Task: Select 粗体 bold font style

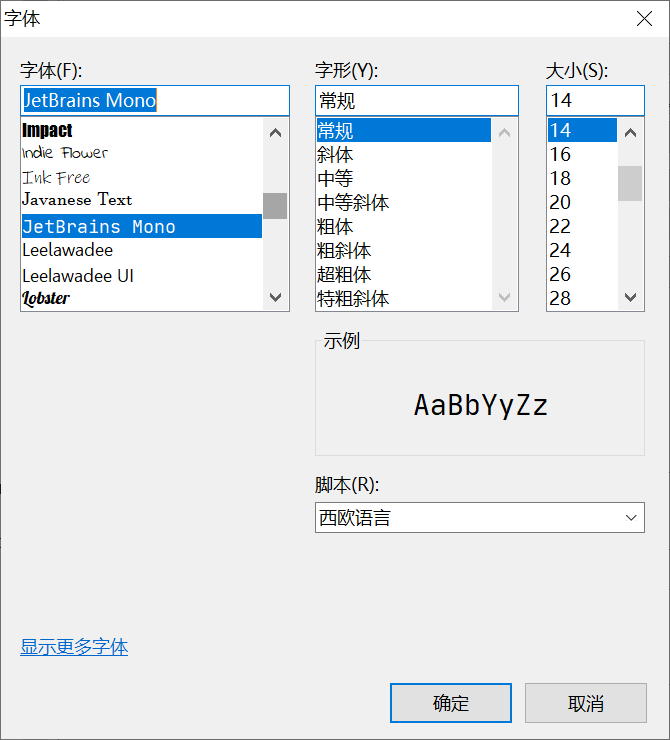Action: pyautogui.click(x=335, y=227)
